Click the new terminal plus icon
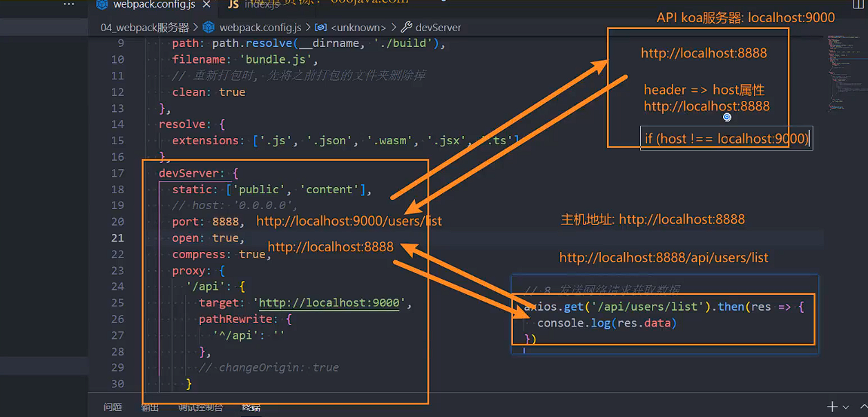Viewport: 868px width, 417px height. pyautogui.click(x=833, y=407)
